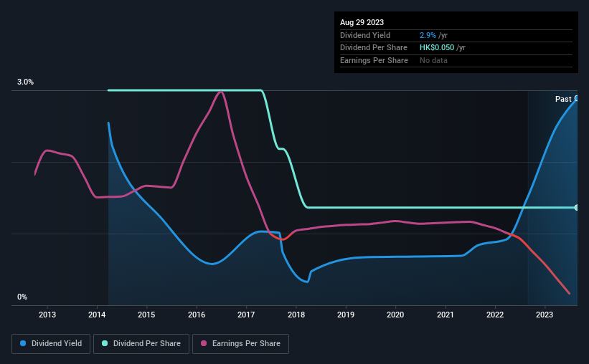
Task: Select the 2020 label on the x-axis
Action: [x=395, y=315]
